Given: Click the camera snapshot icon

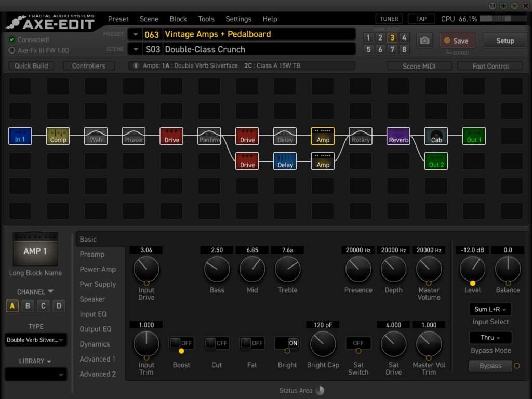Looking at the screenshot, I should (x=424, y=41).
